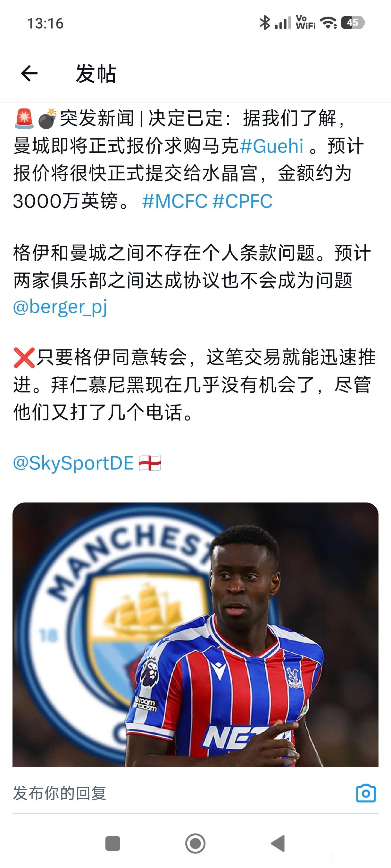The image size is (391, 868).
Task: Visit the @SkySportDE profile mention
Action: point(73,463)
